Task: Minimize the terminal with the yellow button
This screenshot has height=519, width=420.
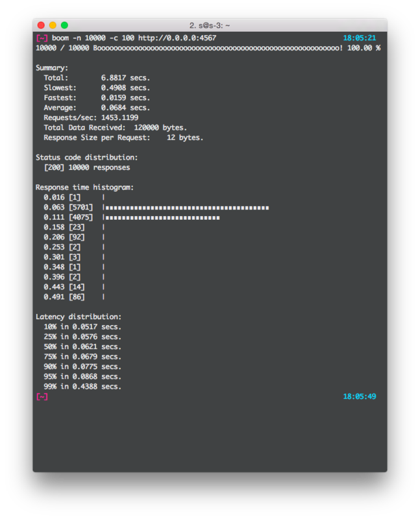Action: (53, 25)
